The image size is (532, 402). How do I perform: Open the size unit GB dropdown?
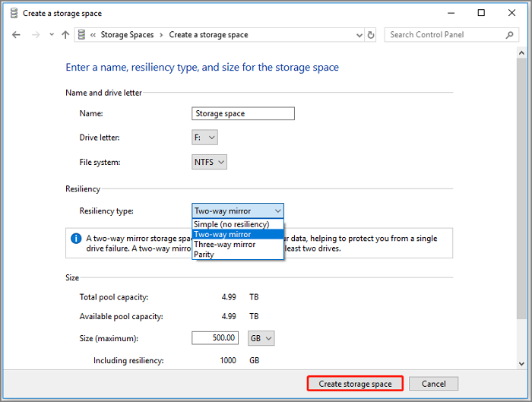click(x=261, y=338)
